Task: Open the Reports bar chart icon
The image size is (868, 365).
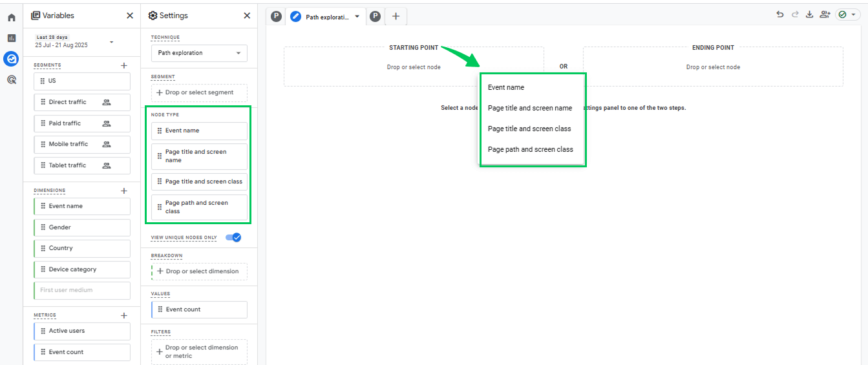Action: point(11,38)
